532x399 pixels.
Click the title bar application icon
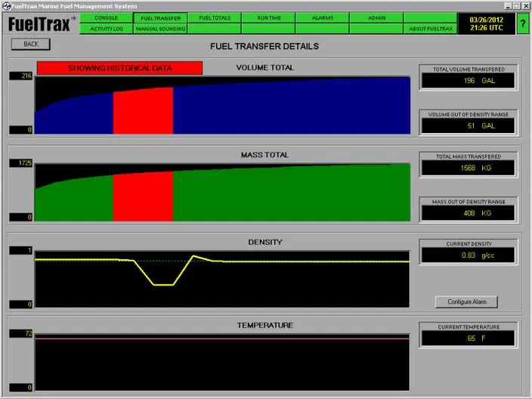[7, 6]
